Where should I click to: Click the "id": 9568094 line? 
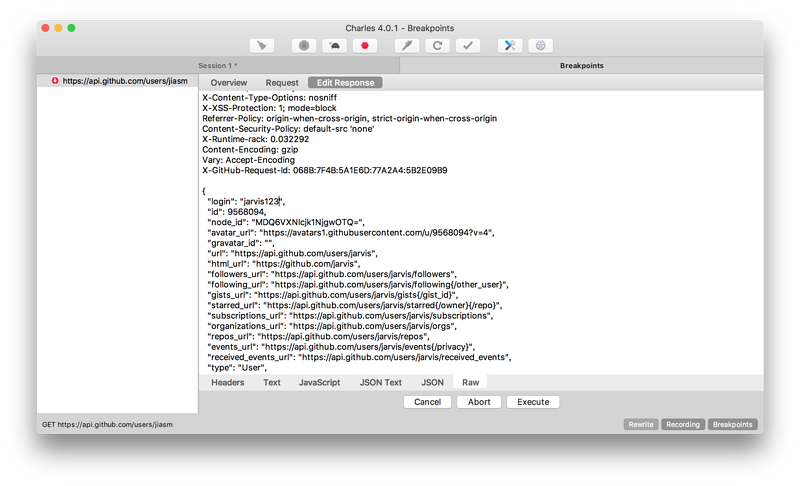[237, 212]
